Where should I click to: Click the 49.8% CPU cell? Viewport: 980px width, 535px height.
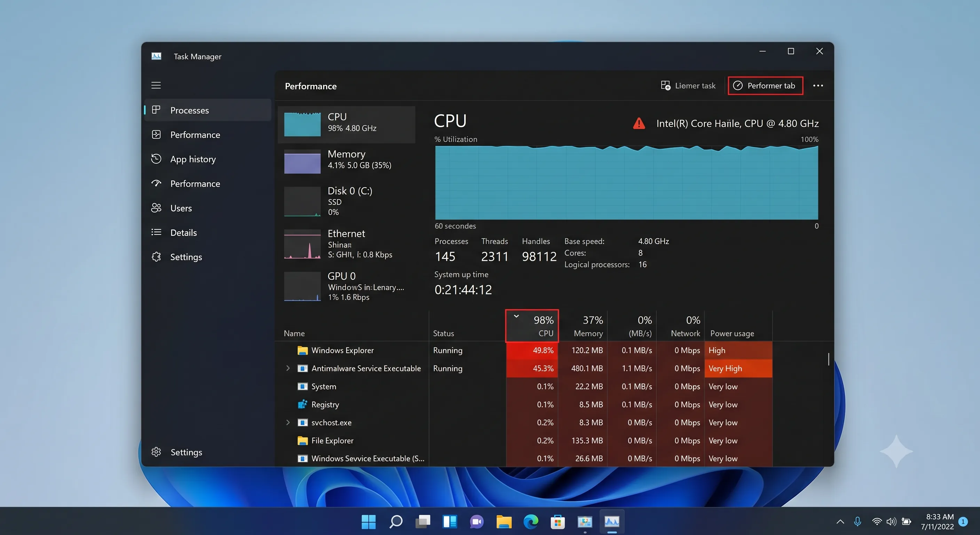click(x=532, y=350)
